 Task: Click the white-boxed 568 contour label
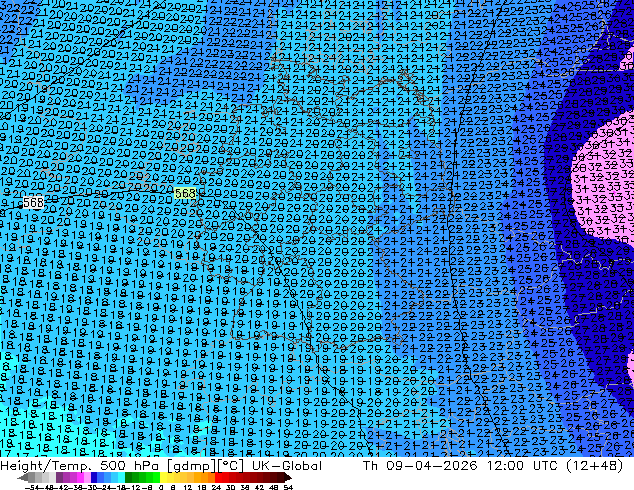(x=33, y=202)
